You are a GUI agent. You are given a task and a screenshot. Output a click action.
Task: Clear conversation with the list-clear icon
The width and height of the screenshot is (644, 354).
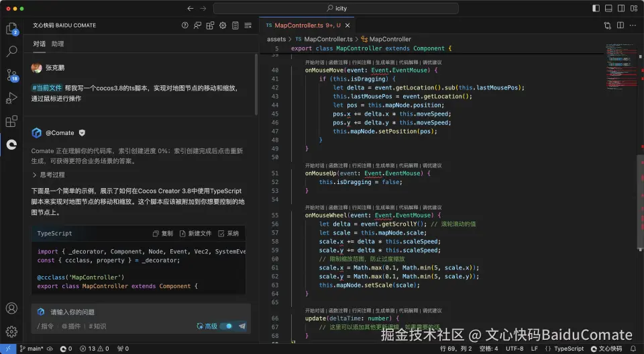pos(248,26)
